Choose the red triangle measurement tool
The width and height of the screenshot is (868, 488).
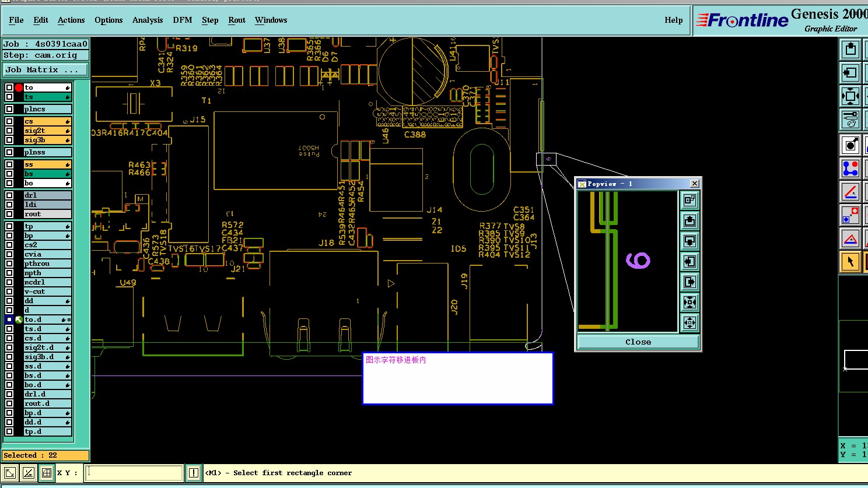850,238
